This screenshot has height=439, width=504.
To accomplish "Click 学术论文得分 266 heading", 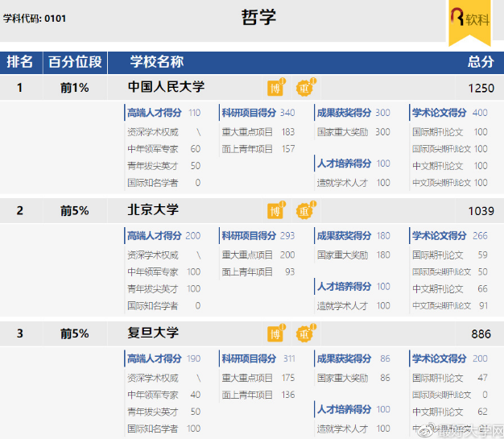I will (x=450, y=236).
